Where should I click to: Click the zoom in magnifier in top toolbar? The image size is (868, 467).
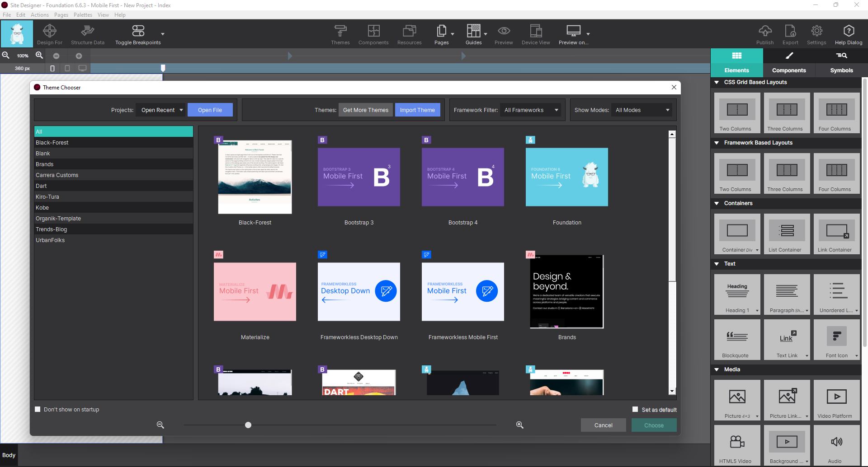tap(39, 55)
